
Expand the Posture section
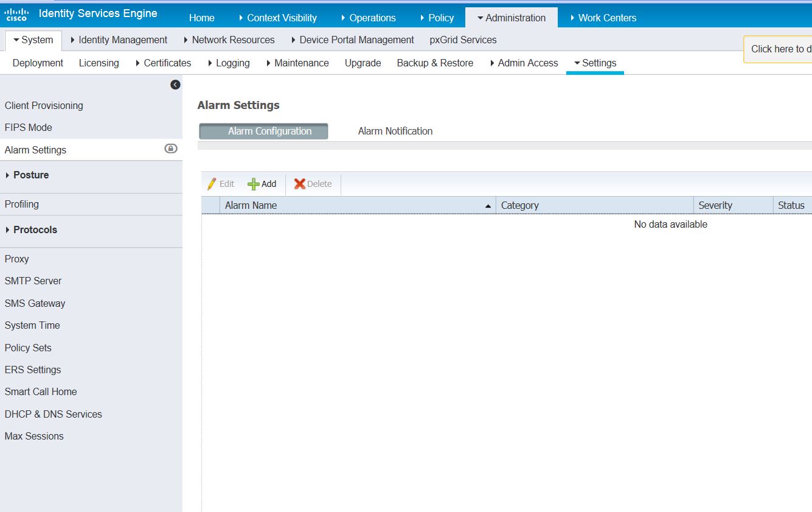tap(27, 175)
